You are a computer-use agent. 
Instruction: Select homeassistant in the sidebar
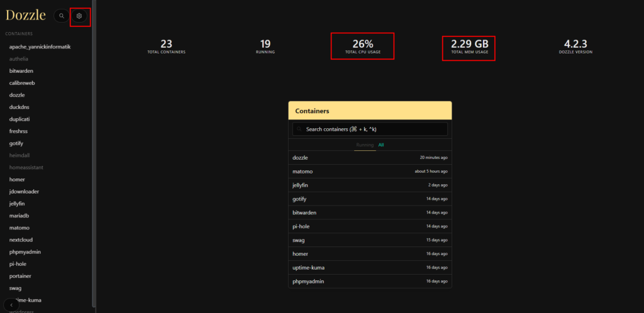click(26, 167)
